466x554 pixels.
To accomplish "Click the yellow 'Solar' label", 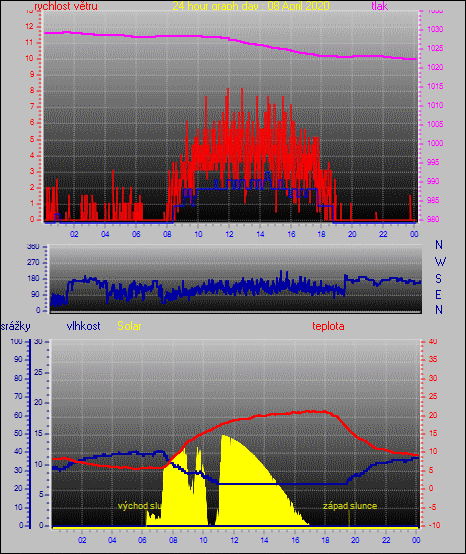I will click(x=129, y=326).
